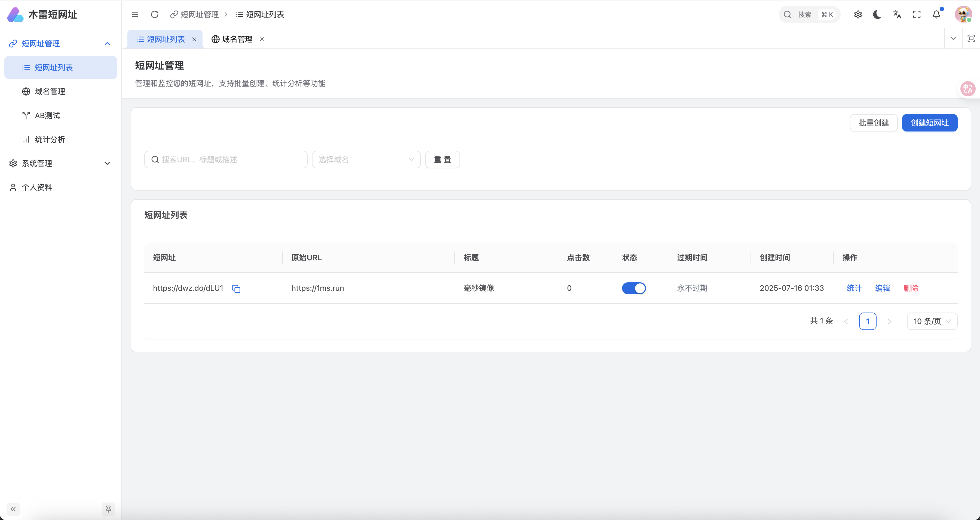This screenshot has width=980, height=520.
Task: Maximize the content area via the tab bar icon
Action: point(971,38)
